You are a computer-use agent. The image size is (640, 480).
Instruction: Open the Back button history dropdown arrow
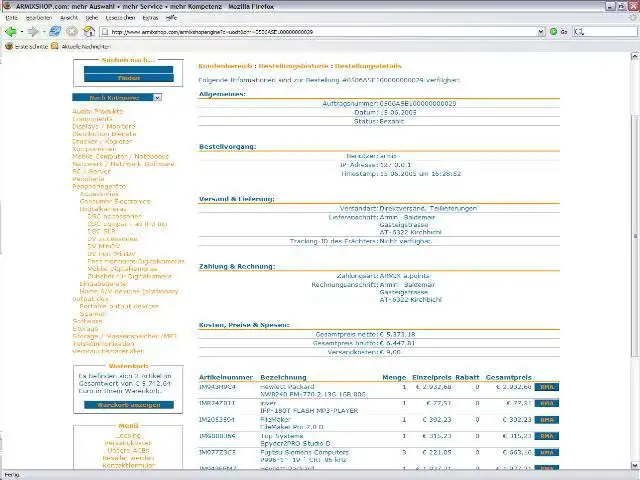(x=22, y=31)
